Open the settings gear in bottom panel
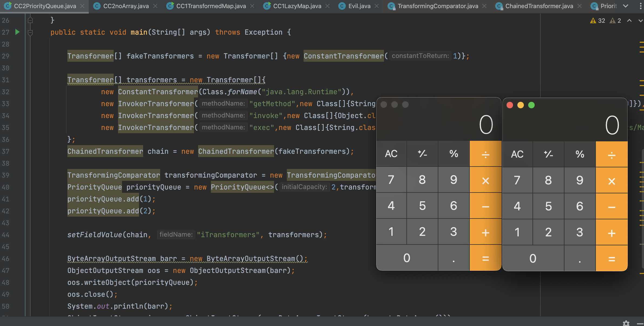The width and height of the screenshot is (644, 326). 626,323
